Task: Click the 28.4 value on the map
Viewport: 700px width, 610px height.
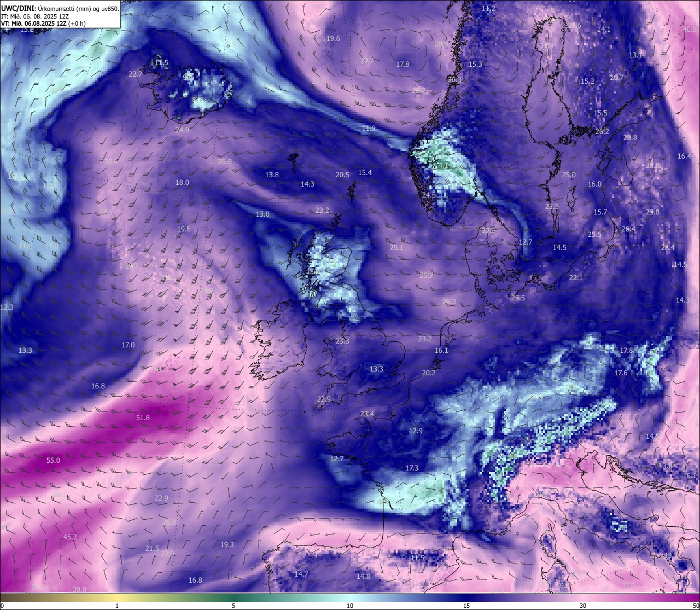Action: tap(668, 247)
